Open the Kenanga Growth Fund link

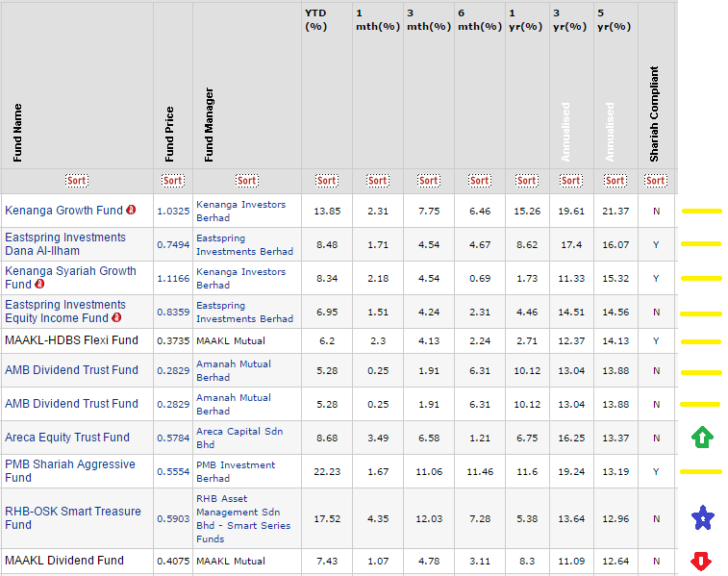tap(63, 211)
